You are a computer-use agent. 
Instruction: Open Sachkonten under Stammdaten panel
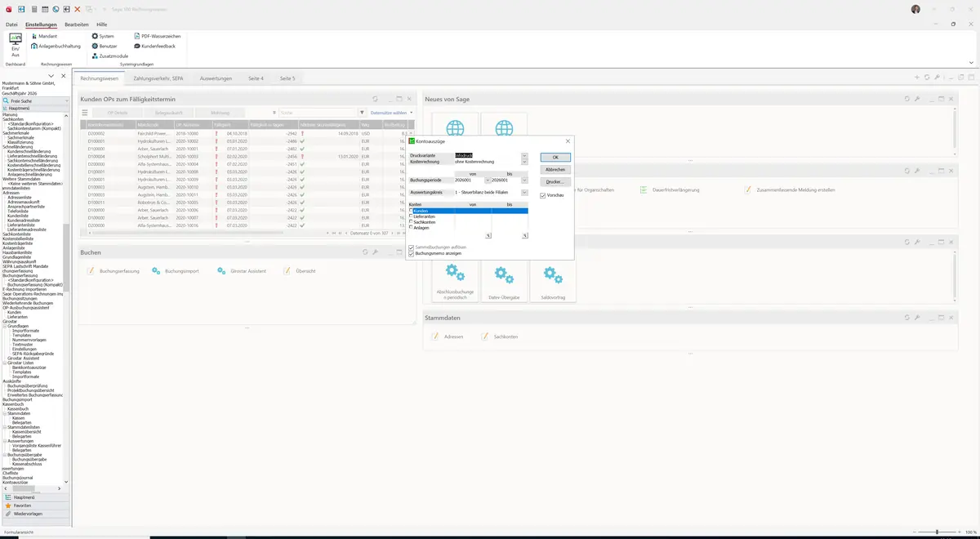tap(500, 336)
